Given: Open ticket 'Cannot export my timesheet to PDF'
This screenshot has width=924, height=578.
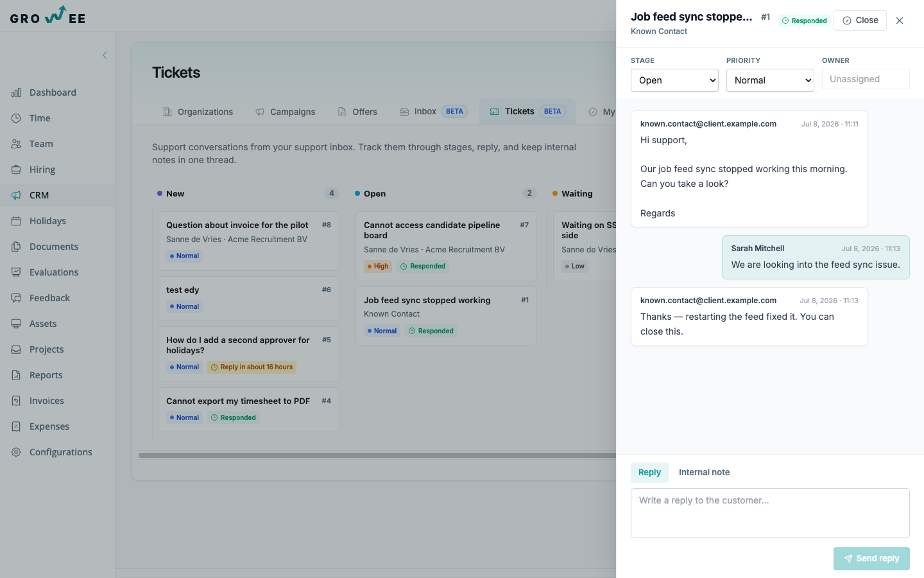Looking at the screenshot, I should point(248,410).
